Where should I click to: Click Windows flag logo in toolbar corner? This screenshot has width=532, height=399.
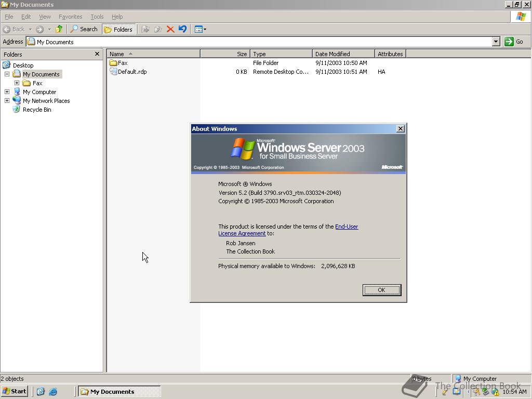[x=521, y=17]
